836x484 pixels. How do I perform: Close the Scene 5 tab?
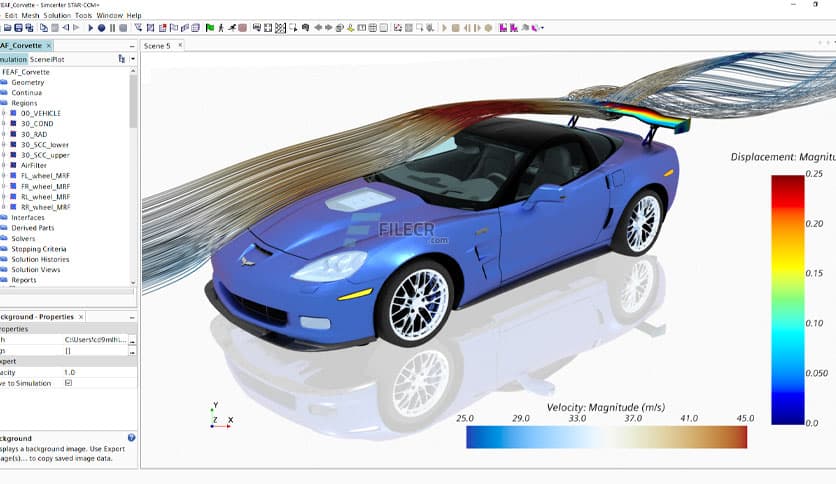tap(180, 45)
